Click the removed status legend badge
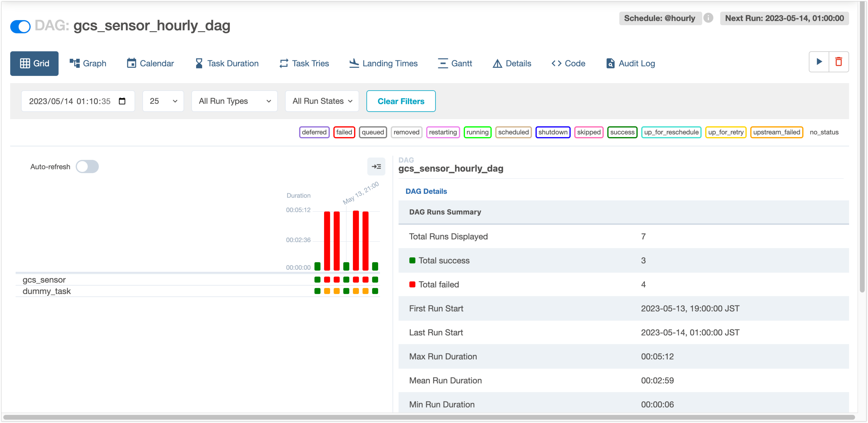The image size is (868, 423). coord(406,132)
